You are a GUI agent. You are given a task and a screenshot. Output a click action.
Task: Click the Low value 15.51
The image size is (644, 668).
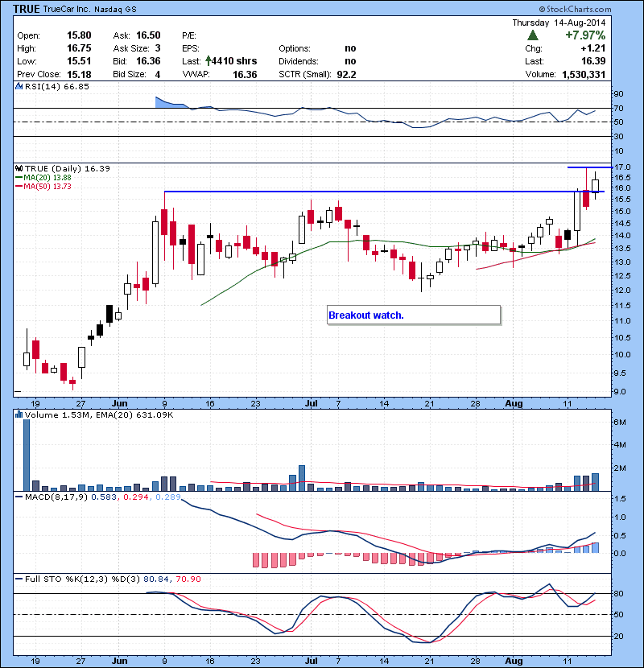pyautogui.click(x=79, y=61)
